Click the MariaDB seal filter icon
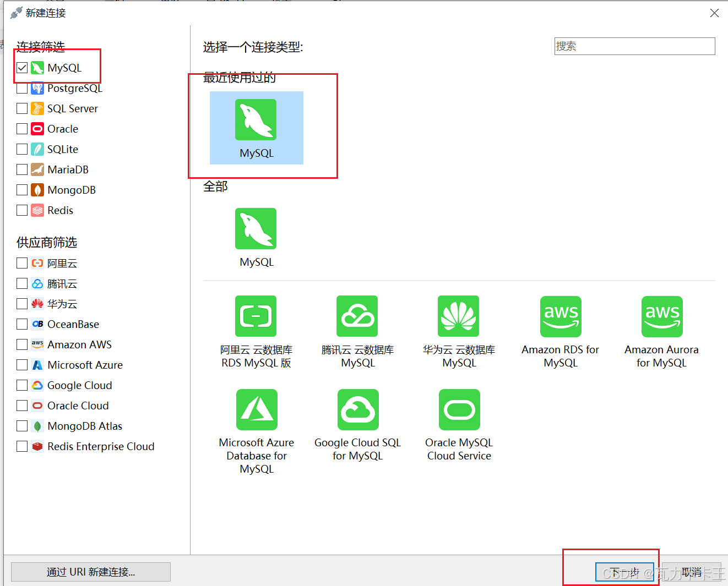 37,169
